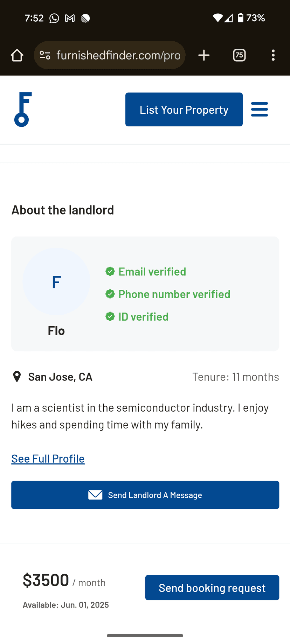Click the List Your Property button
290x644 pixels.
pos(184,109)
